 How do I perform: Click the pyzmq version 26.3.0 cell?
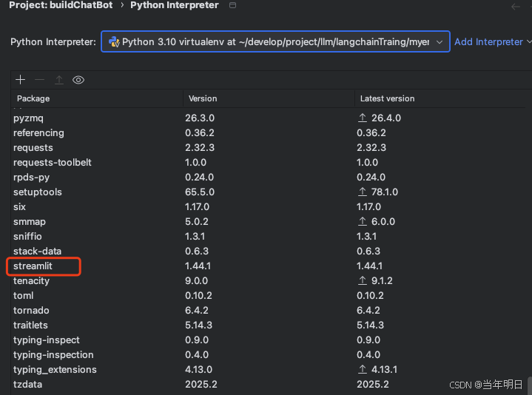click(200, 118)
